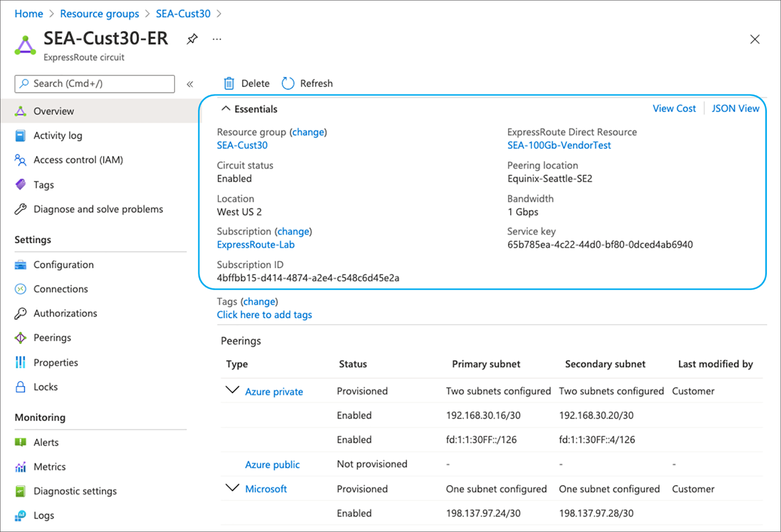This screenshot has width=781, height=532.
Task: Click the Metrics chart icon
Action: pyautogui.click(x=20, y=467)
